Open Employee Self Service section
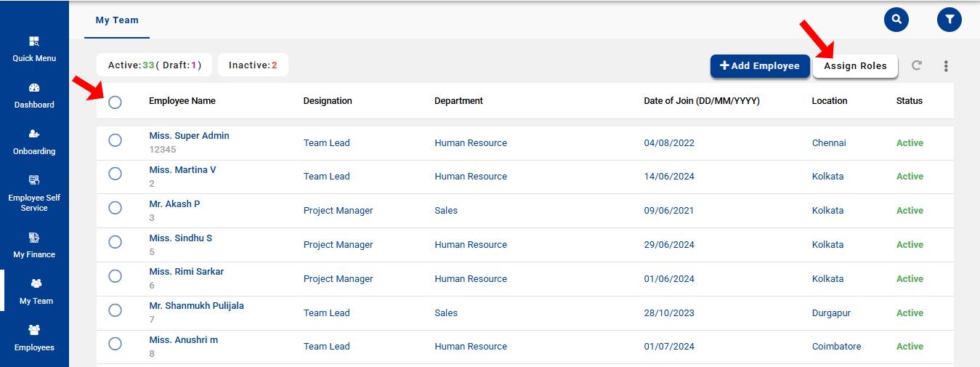 (x=34, y=193)
